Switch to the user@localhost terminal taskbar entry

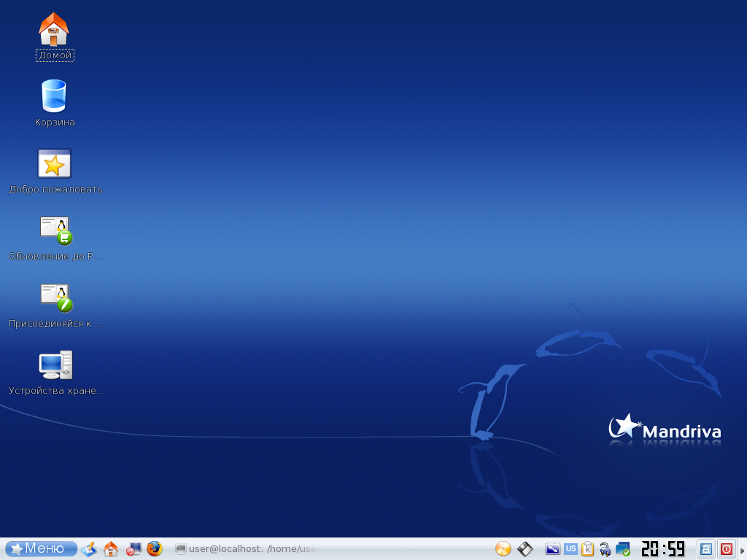pyautogui.click(x=246, y=549)
